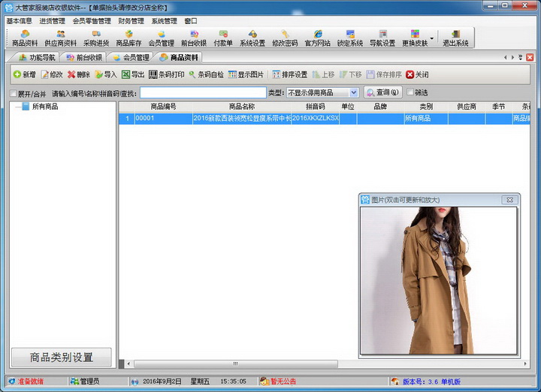Launch 前台收银 cashier from toolbar

point(193,38)
